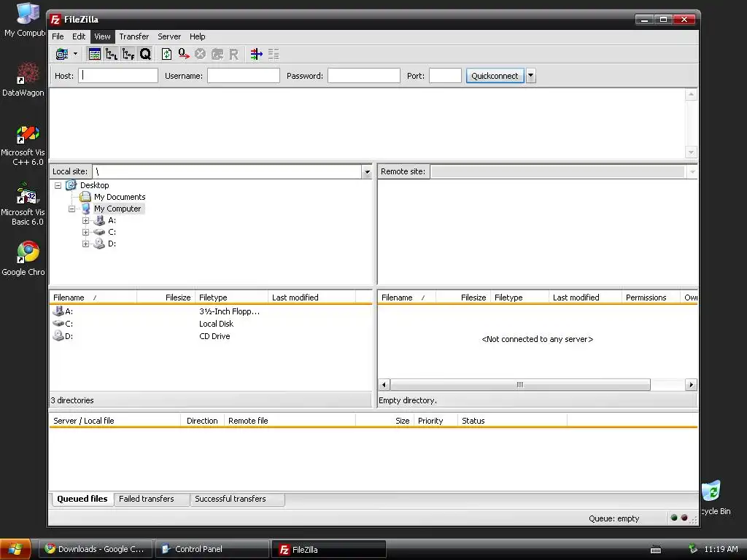
Task: Click the Quickconnect button
Action: 495,76
